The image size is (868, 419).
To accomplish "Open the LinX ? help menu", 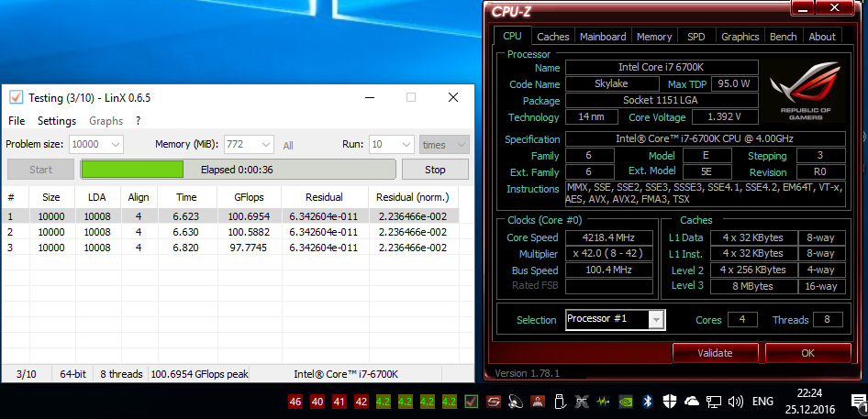I will pos(138,121).
